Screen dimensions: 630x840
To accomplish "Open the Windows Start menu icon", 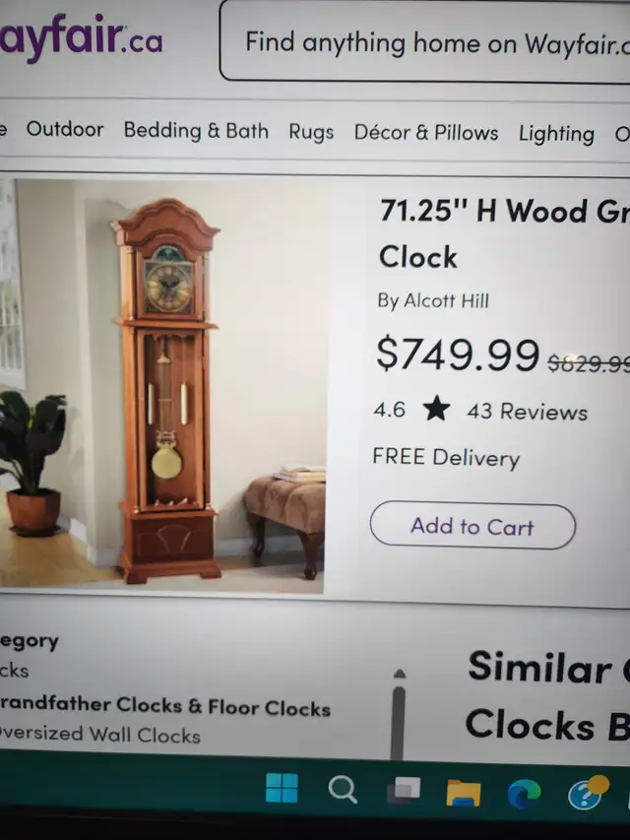I will [282, 788].
